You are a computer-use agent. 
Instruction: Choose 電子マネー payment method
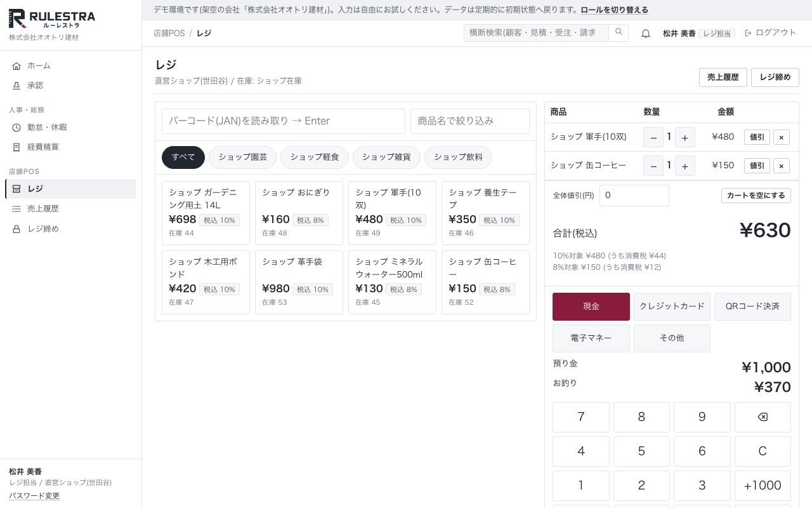pos(591,338)
